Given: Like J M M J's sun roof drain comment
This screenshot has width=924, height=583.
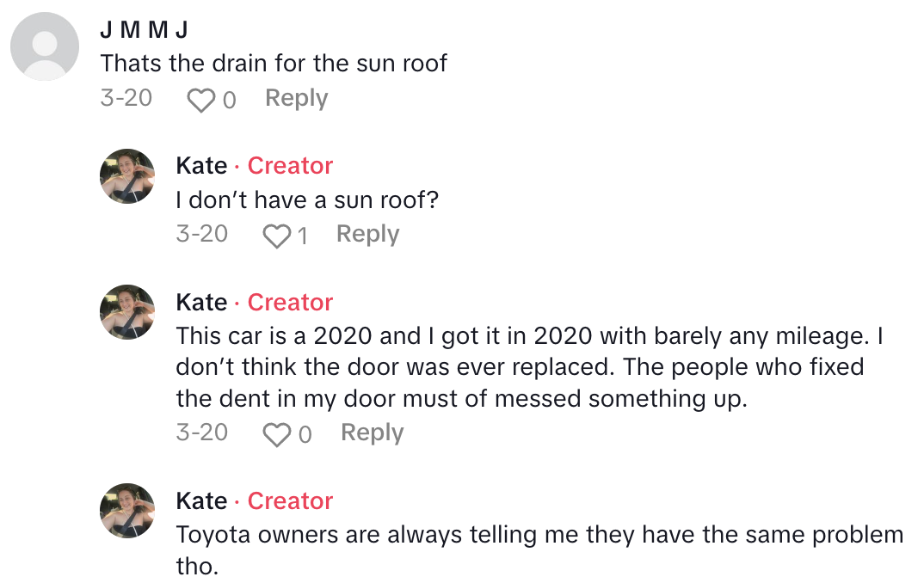Looking at the screenshot, I should coord(200,101).
